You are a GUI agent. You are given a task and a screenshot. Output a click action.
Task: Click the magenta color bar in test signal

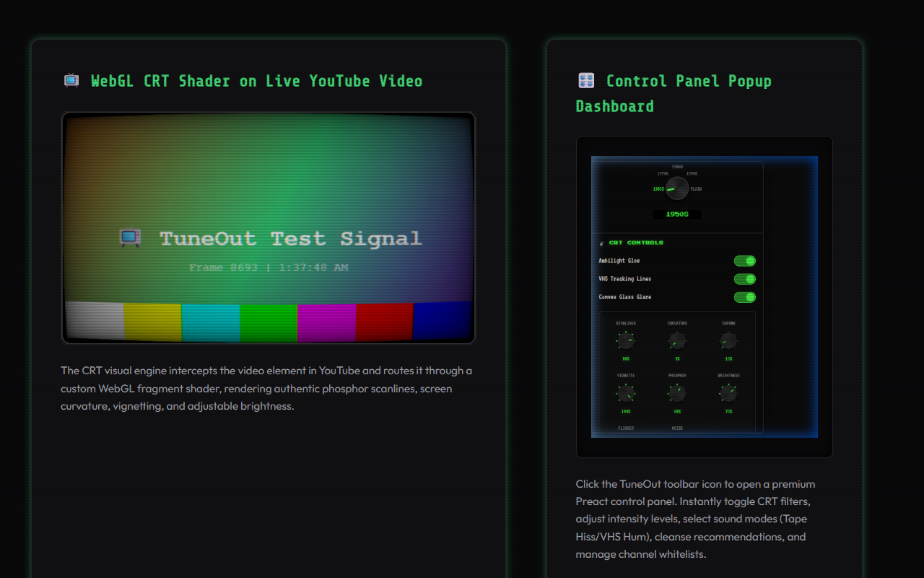pos(326,323)
